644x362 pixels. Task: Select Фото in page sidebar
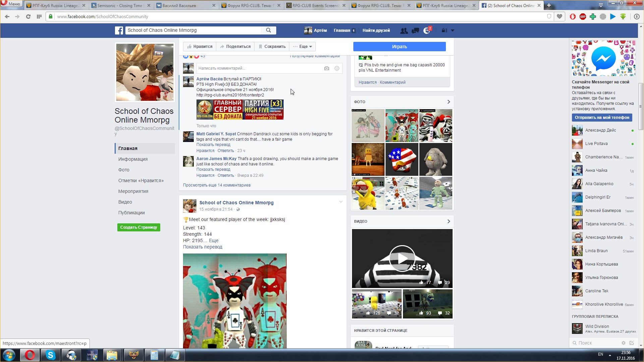[x=124, y=170]
